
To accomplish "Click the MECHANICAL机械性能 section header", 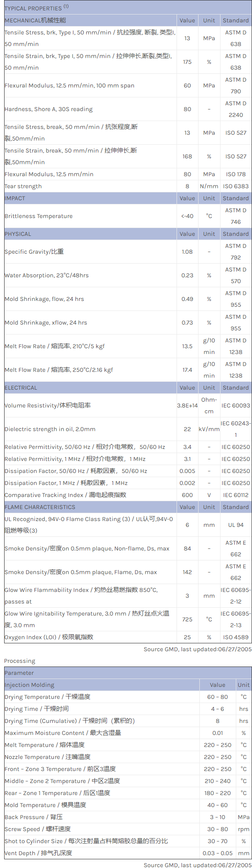I will 35,20.
